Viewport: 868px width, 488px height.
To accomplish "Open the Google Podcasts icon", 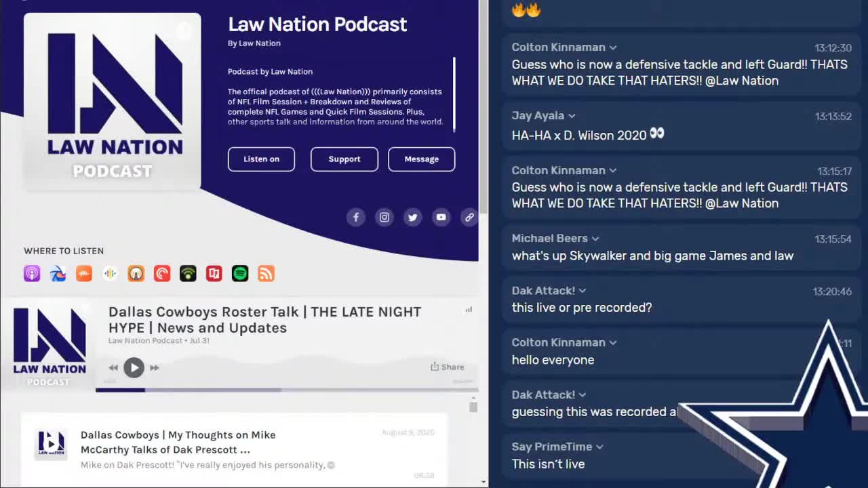I will click(x=110, y=274).
